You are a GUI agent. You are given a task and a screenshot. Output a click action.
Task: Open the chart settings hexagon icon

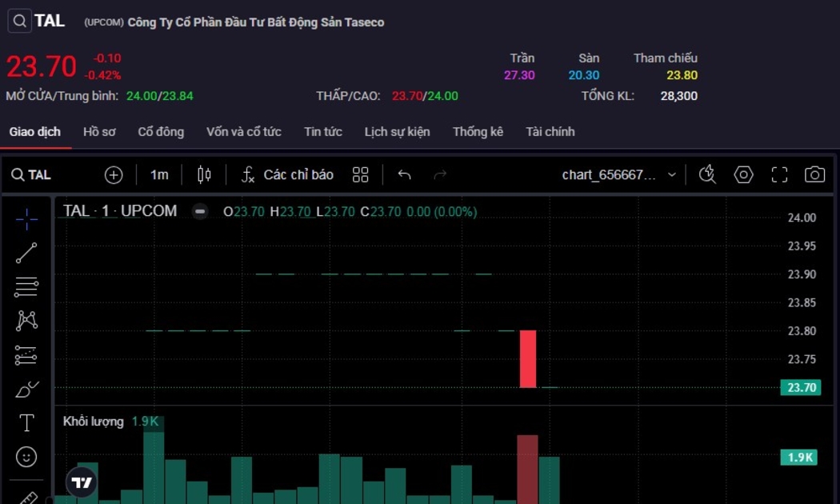744,174
